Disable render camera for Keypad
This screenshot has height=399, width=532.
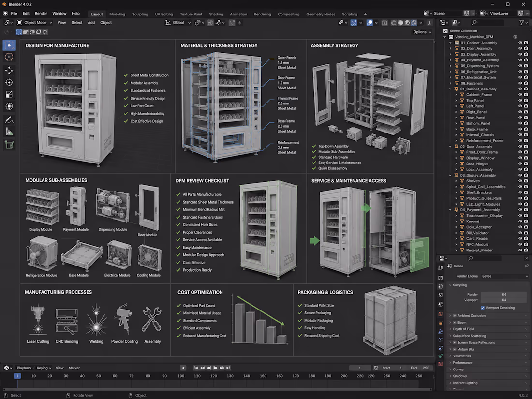click(x=526, y=222)
